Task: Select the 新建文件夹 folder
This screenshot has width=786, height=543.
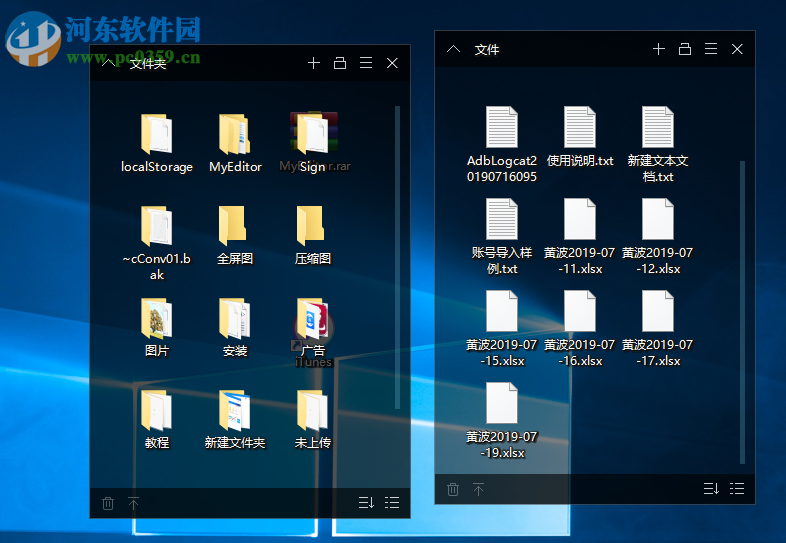Action: coord(235,420)
